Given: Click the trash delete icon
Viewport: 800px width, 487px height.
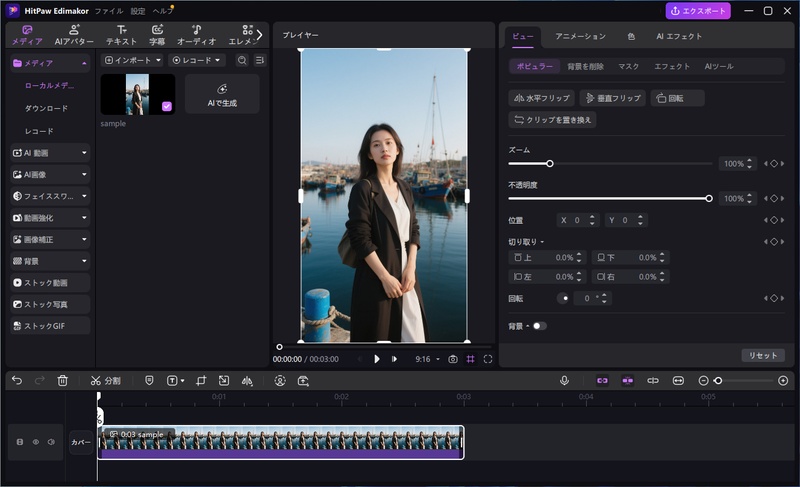Looking at the screenshot, I should [62, 380].
